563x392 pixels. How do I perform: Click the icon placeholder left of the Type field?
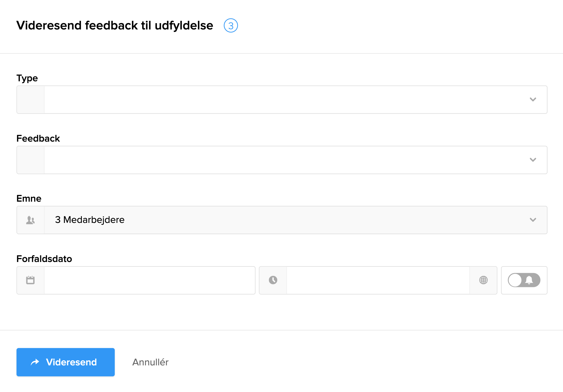click(30, 99)
